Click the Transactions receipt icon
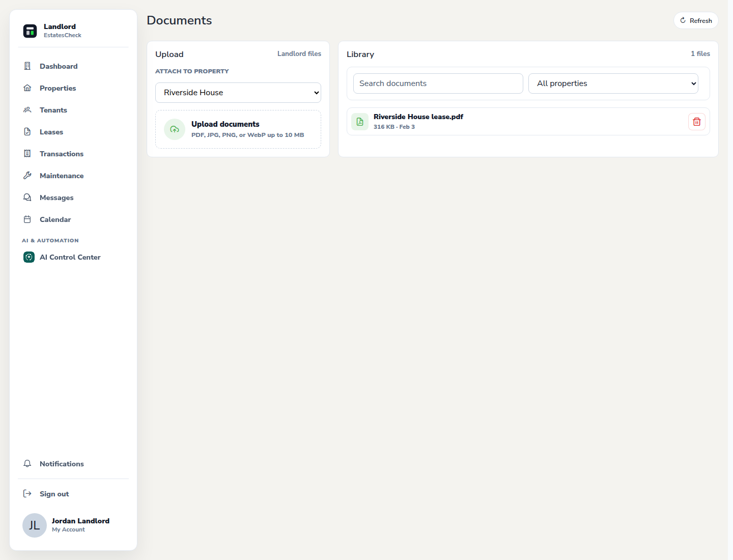Image resolution: width=733 pixels, height=560 pixels. pyautogui.click(x=27, y=154)
